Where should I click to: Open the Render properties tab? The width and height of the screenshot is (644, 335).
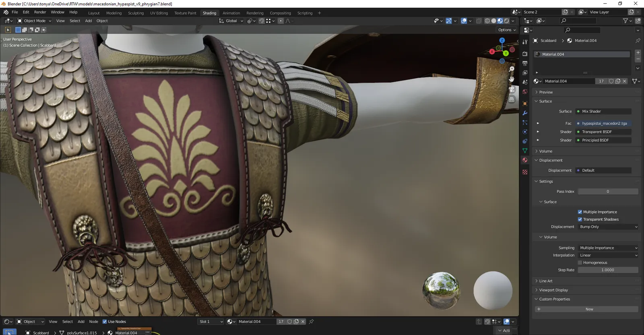pos(525,54)
